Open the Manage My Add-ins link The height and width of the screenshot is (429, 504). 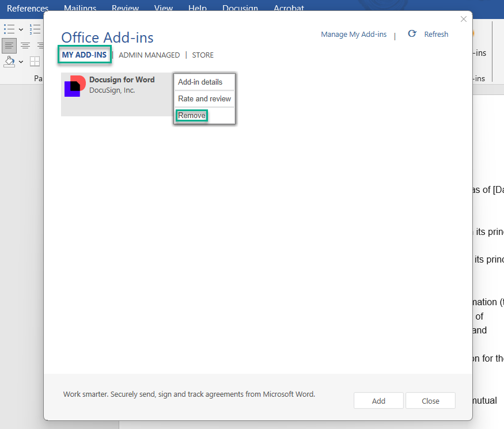pyautogui.click(x=354, y=34)
